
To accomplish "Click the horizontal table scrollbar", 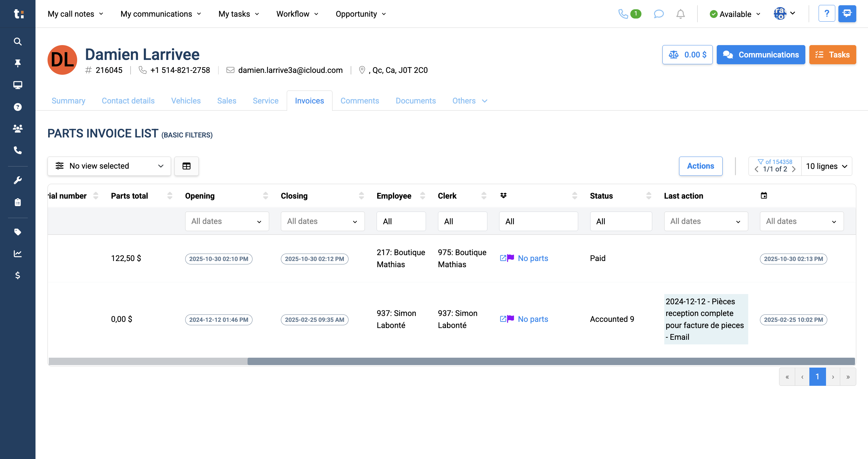I will (551, 361).
